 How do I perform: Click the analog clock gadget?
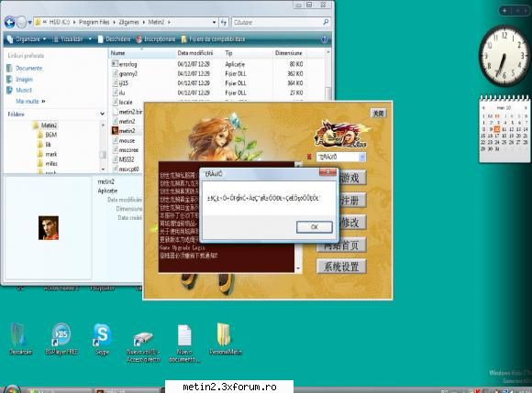click(x=504, y=56)
